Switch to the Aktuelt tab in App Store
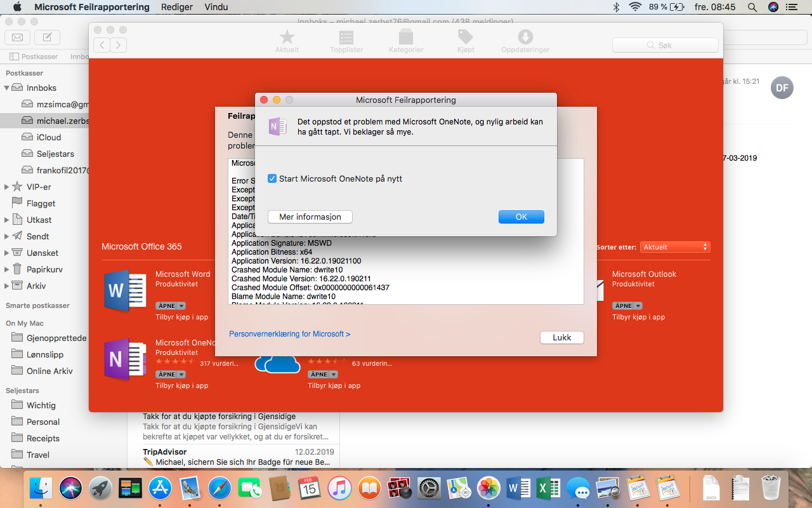The width and height of the screenshot is (812, 508). (x=287, y=41)
